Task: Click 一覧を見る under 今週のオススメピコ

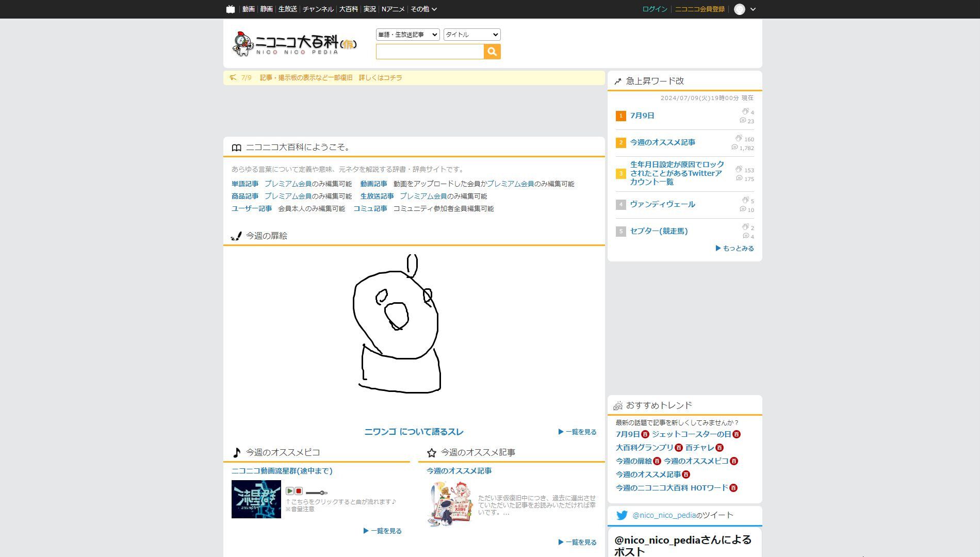Action: tap(382, 531)
